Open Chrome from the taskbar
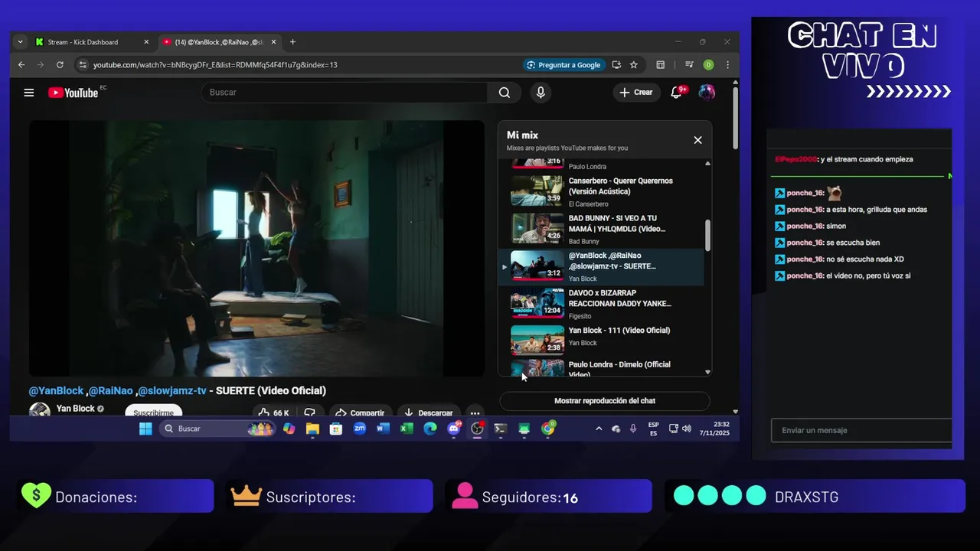 pyautogui.click(x=548, y=429)
